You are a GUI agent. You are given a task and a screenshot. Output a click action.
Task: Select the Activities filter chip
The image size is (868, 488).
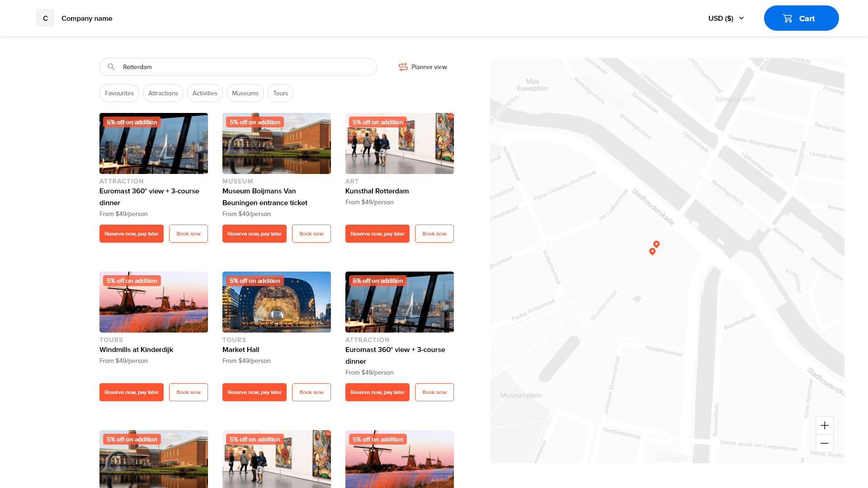pos(205,93)
